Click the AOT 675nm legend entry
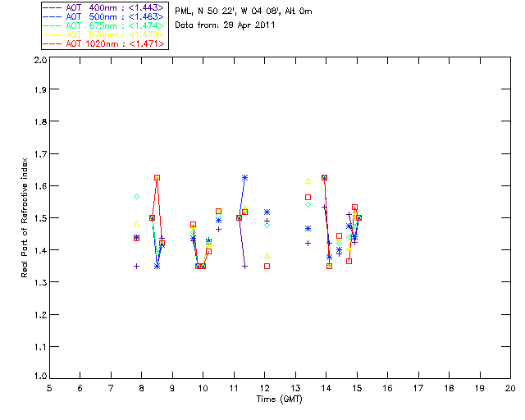525x420 pixels. 103,25
